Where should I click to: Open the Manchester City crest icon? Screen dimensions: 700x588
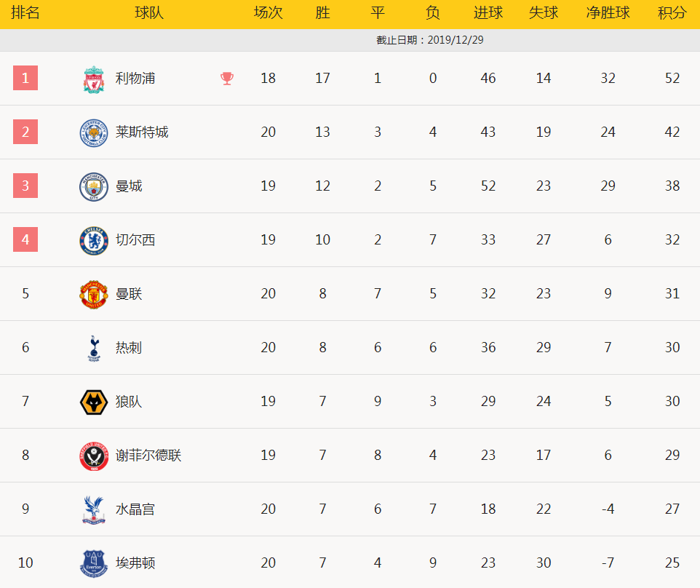point(94,186)
